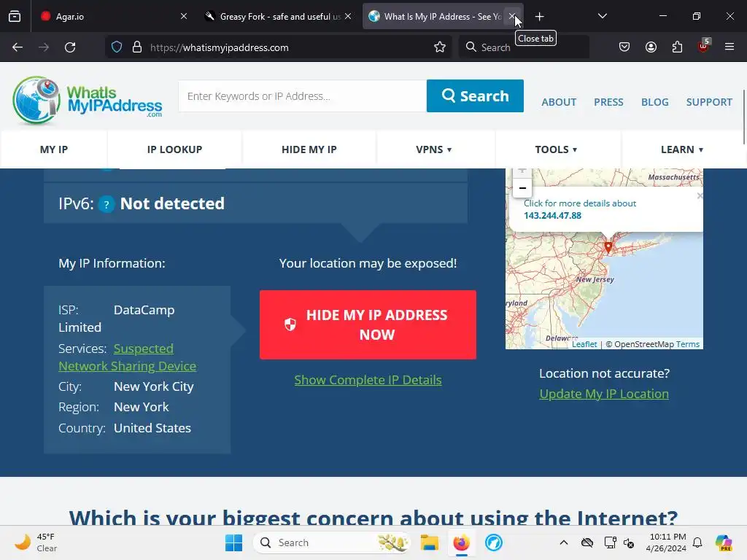This screenshot has width=747, height=560.
Task: Open the PRESS link
Action: pos(608,102)
